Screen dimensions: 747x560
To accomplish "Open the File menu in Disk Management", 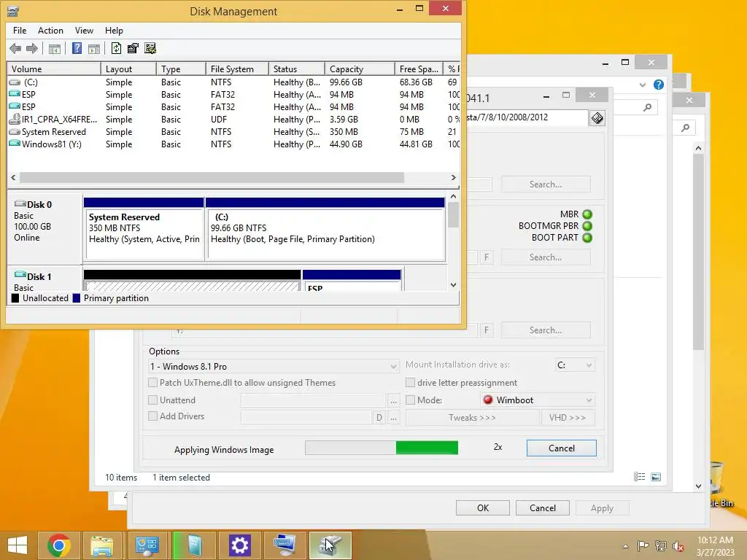I will pyautogui.click(x=20, y=31).
